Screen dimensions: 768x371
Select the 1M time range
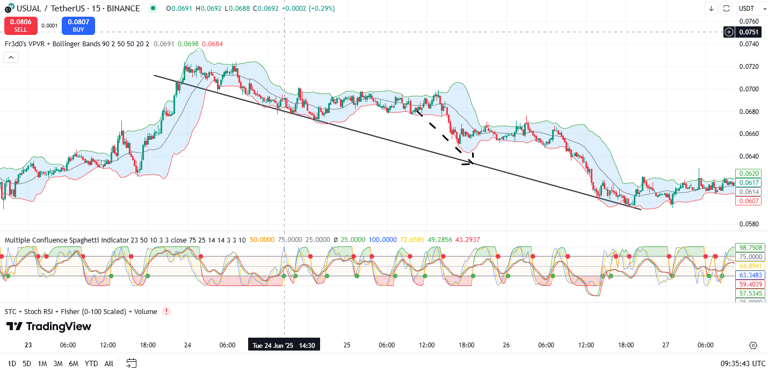point(43,364)
